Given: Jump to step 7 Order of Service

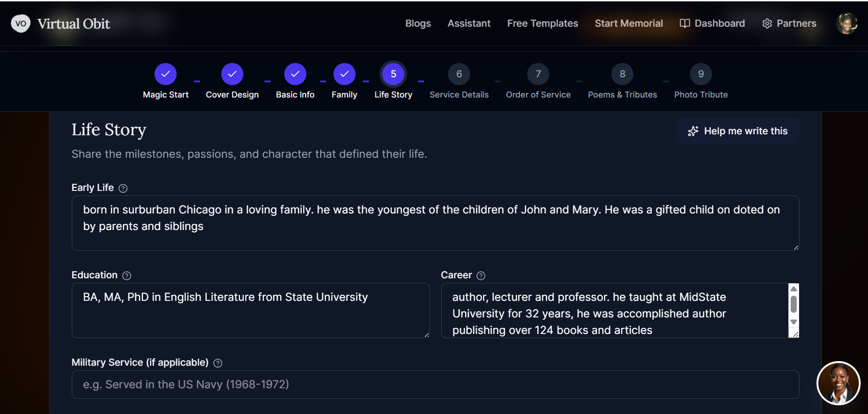Looking at the screenshot, I should pyautogui.click(x=538, y=74).
